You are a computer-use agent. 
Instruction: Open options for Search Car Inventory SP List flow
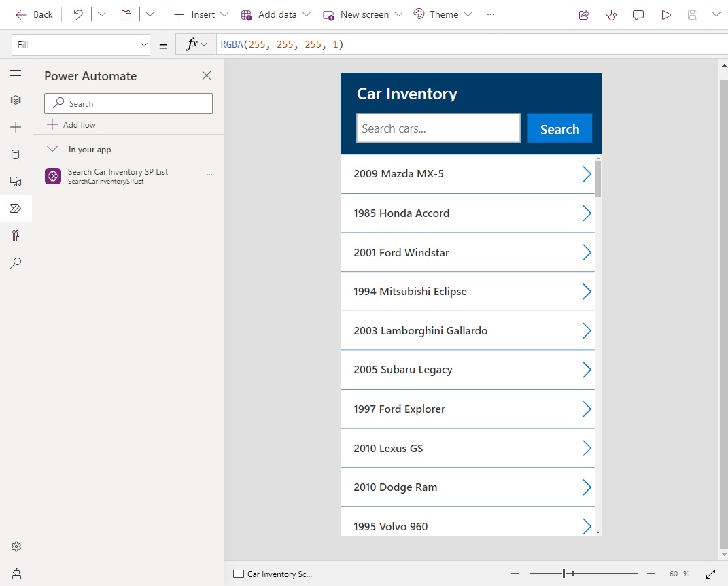click(x=209, y=175)
